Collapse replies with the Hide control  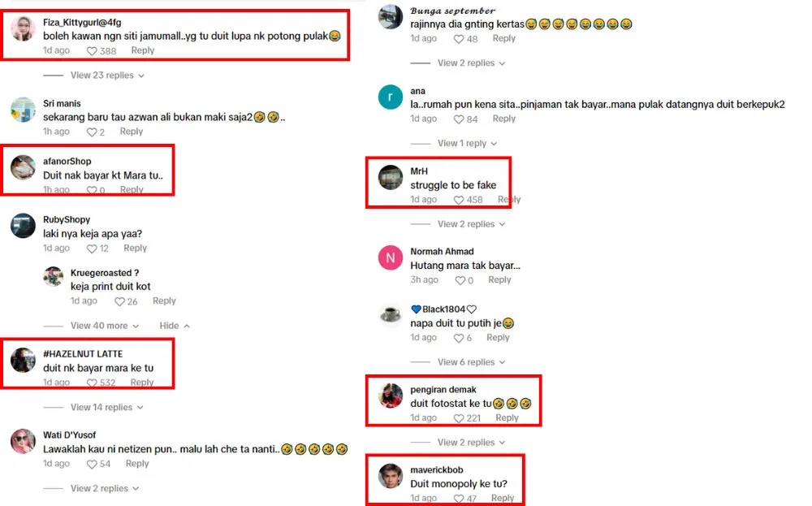(x=175, y=325)
